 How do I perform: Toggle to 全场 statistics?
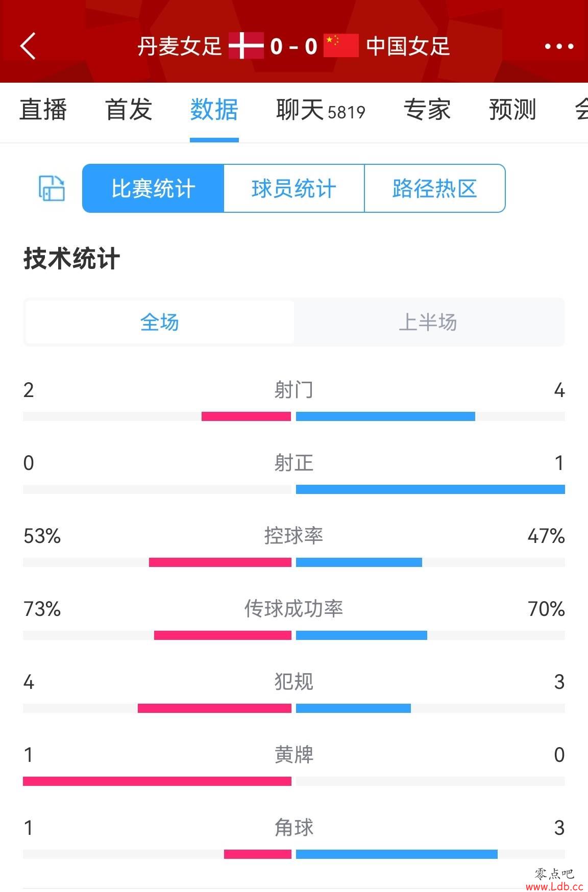tap(159, 323)
